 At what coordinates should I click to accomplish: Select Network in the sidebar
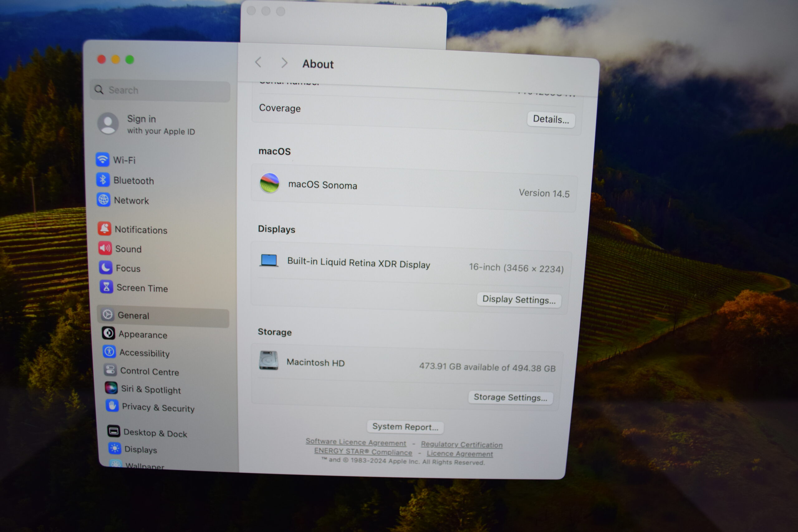tap(131, 200)
